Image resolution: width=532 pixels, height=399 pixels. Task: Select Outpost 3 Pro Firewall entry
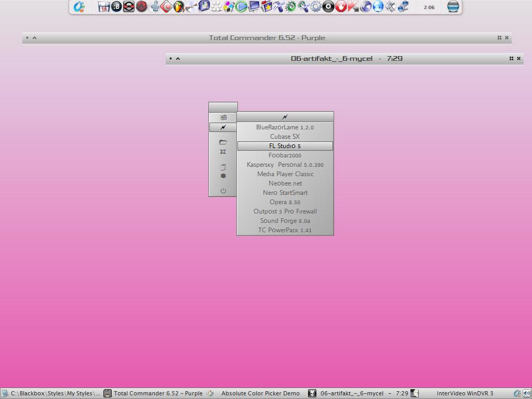pos(285,211)
